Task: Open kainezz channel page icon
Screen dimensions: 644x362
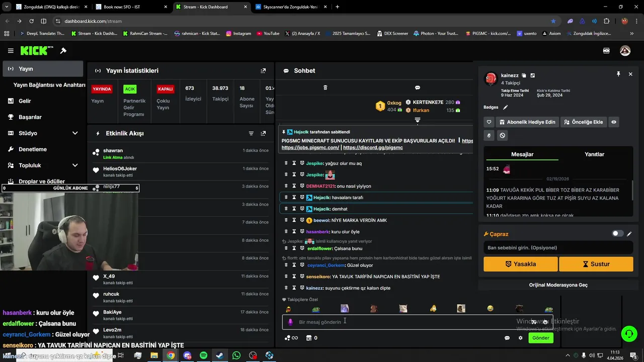Action: point(532,75)
